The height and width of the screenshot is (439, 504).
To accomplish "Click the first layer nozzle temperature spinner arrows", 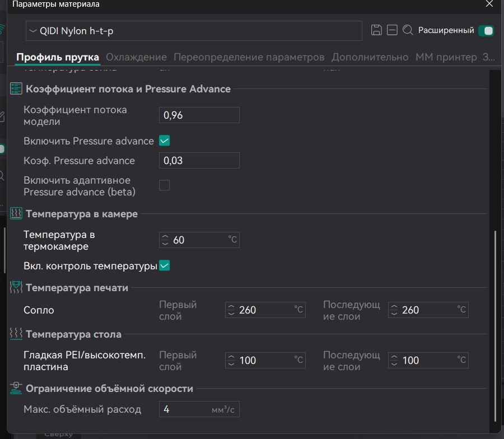I will [x=231, y=310].
